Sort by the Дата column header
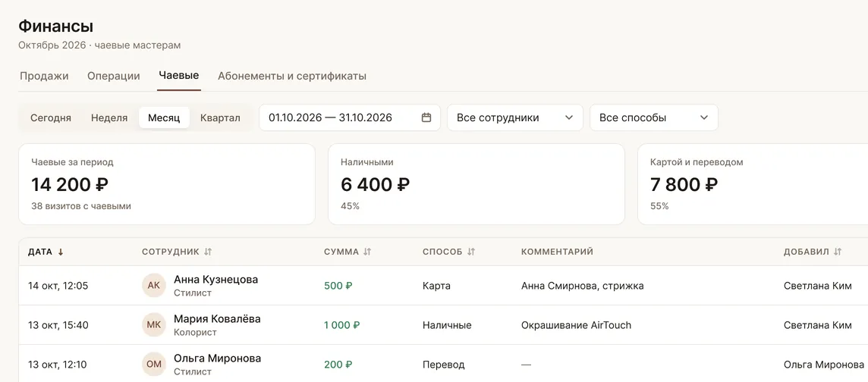Viewport: 868px width, 382px height. pyautogui.click(x=40, y=252)
